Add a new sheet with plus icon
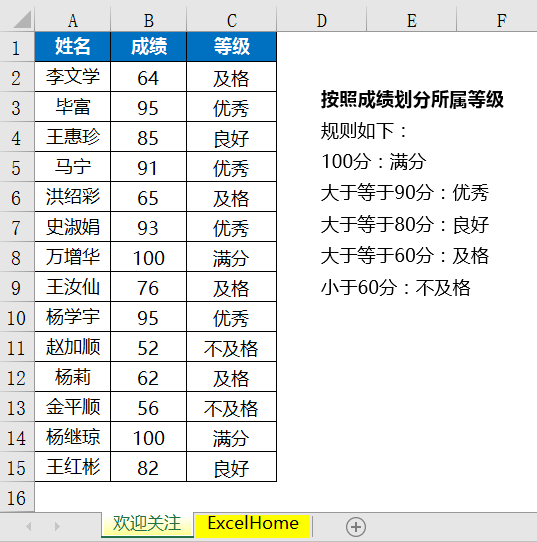Viewport: 537px width, 542px height. 356,527
